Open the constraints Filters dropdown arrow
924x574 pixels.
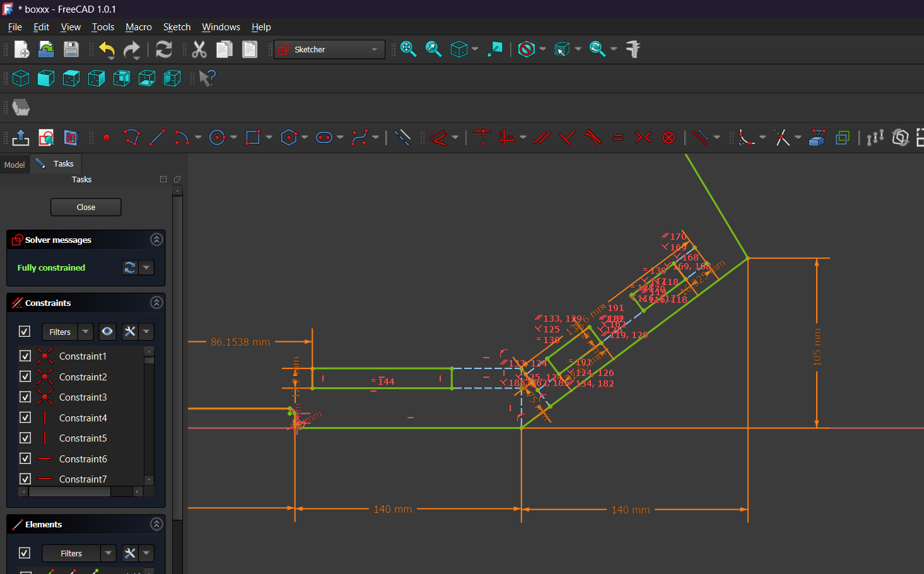click(x=86, y=332)
